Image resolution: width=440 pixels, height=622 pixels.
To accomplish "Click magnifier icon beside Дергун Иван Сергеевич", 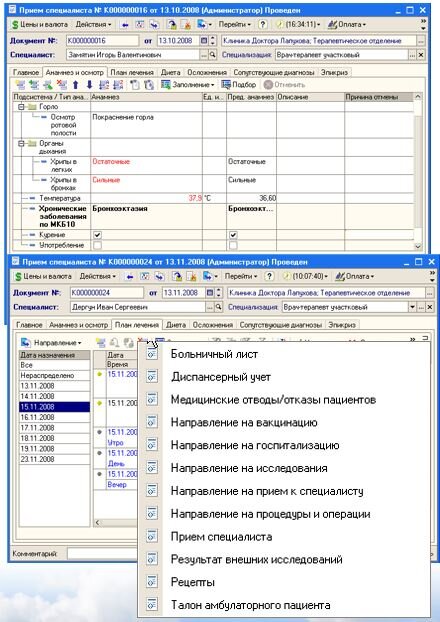I will (x=218, y=307).
